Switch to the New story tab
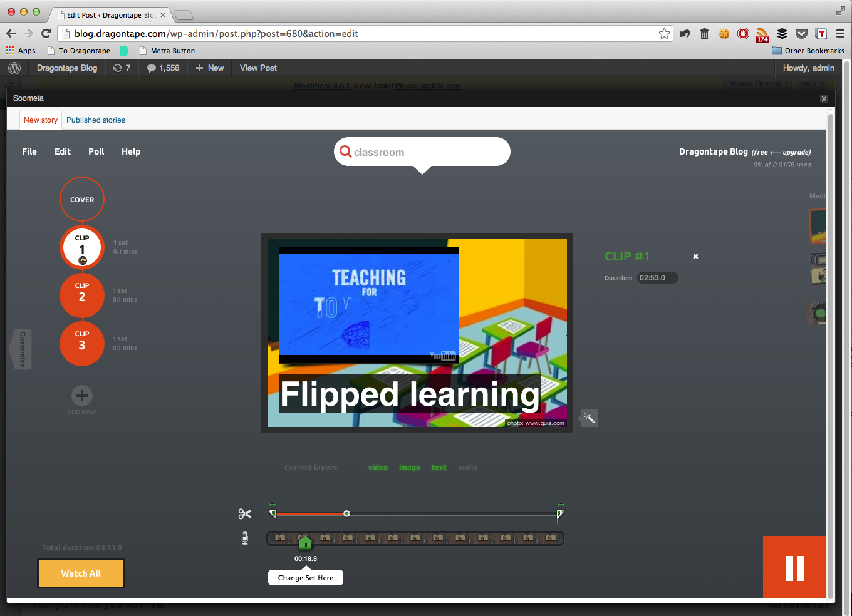The width and height of the screenshot is (852, 616). coord(41,120)
